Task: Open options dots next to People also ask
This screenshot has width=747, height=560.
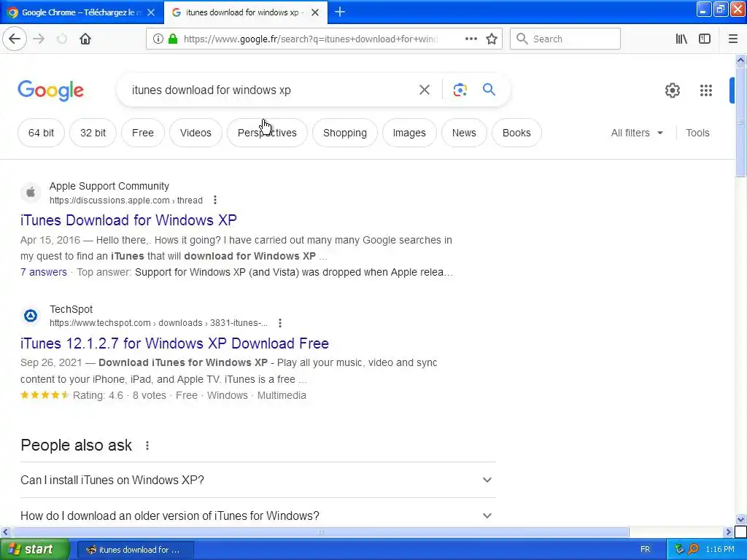Action: coord(147,446)
